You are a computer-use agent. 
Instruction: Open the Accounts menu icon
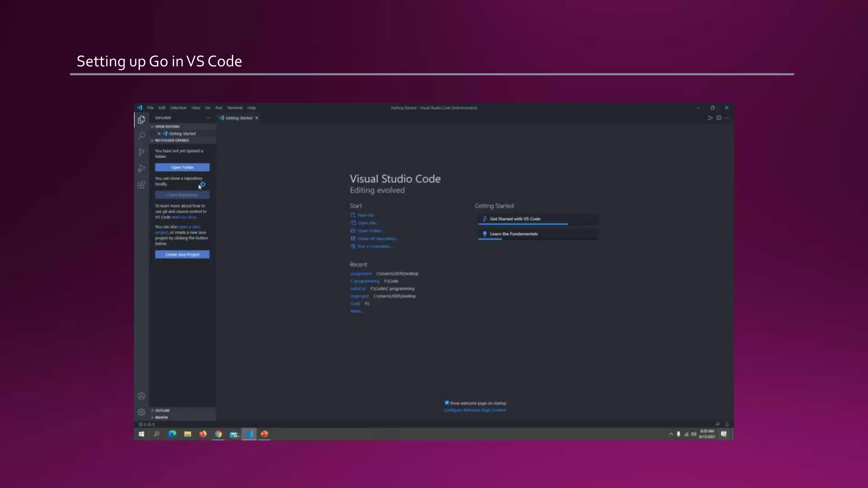142,396
